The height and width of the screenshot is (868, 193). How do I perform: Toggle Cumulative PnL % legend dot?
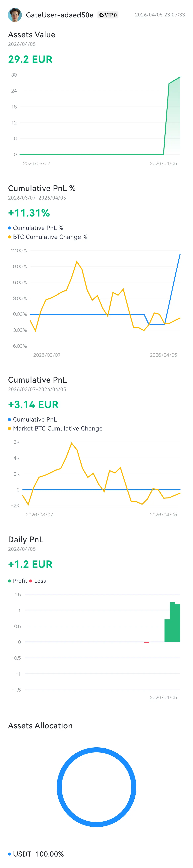coord(9,228)
